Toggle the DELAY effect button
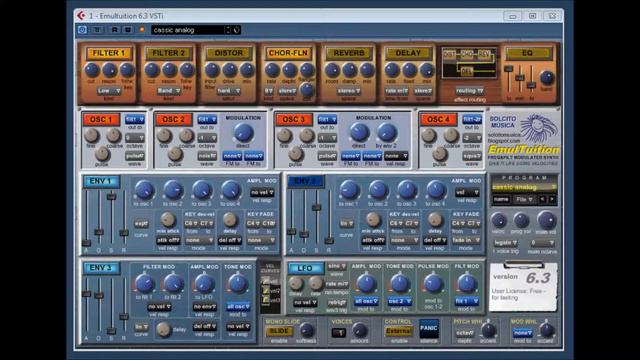The height and width of the screenshot is (360, 640). [408, 53]
